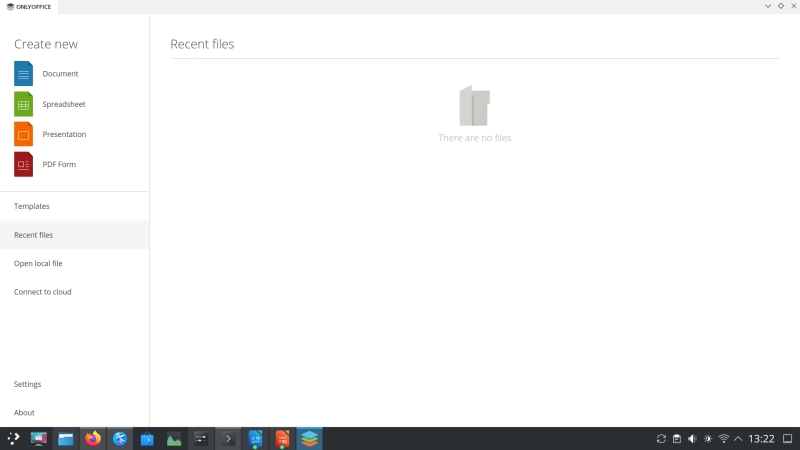Screen dimensions: 800x450
Task: Create a new Presentation via its label
Action: (x=64, y=134)
